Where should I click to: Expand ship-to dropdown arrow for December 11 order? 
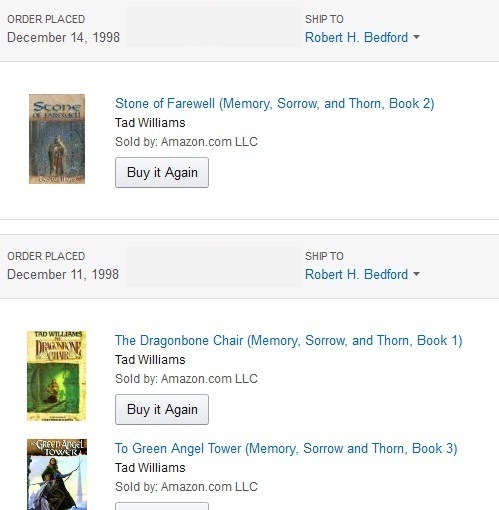pyautogui.click(x=416, y=274)
